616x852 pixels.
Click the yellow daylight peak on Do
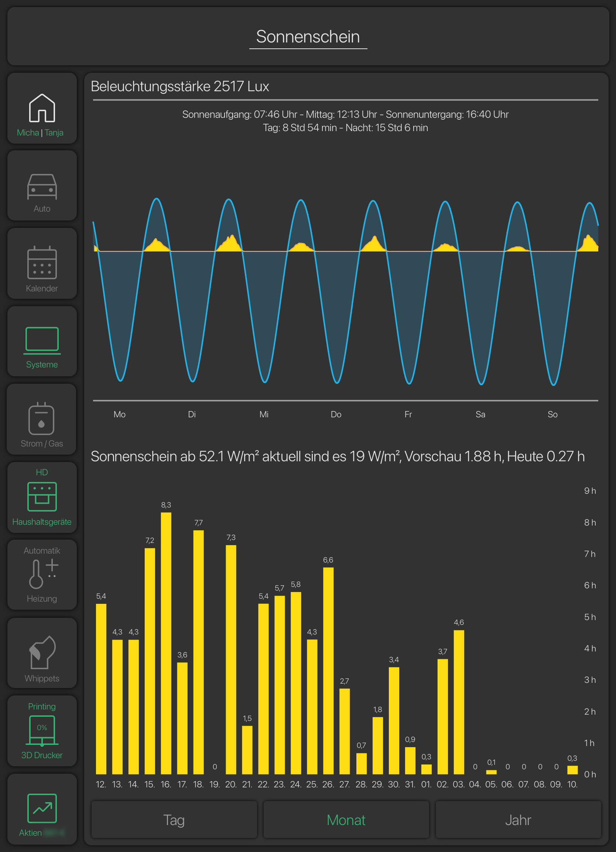tap(374, 244)
